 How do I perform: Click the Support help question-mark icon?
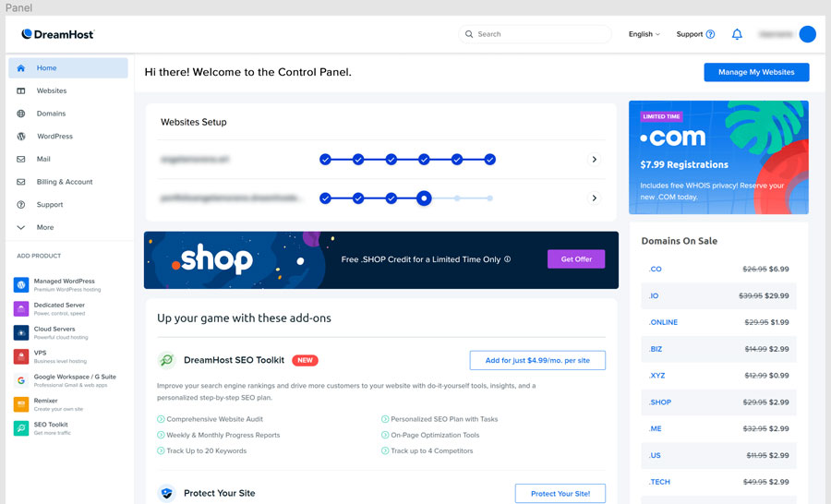pyautogui.click(x=710, y=34)
